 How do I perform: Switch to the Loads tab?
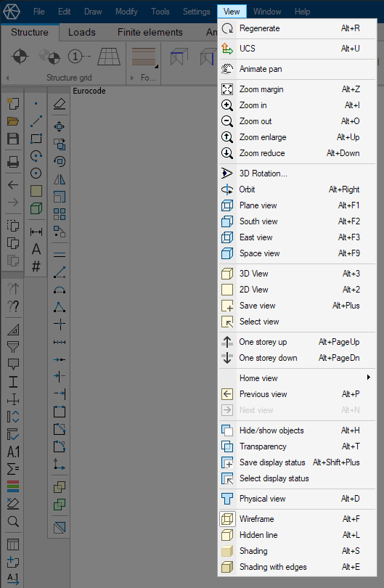[82, 32]
